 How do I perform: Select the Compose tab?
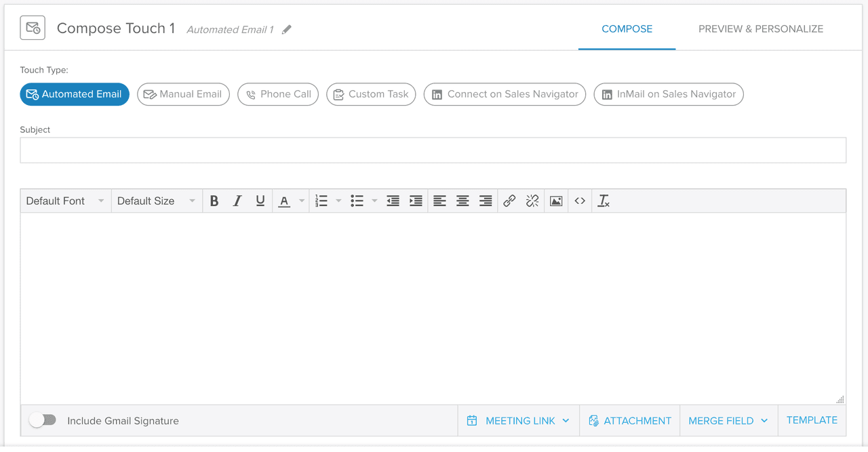627,28
